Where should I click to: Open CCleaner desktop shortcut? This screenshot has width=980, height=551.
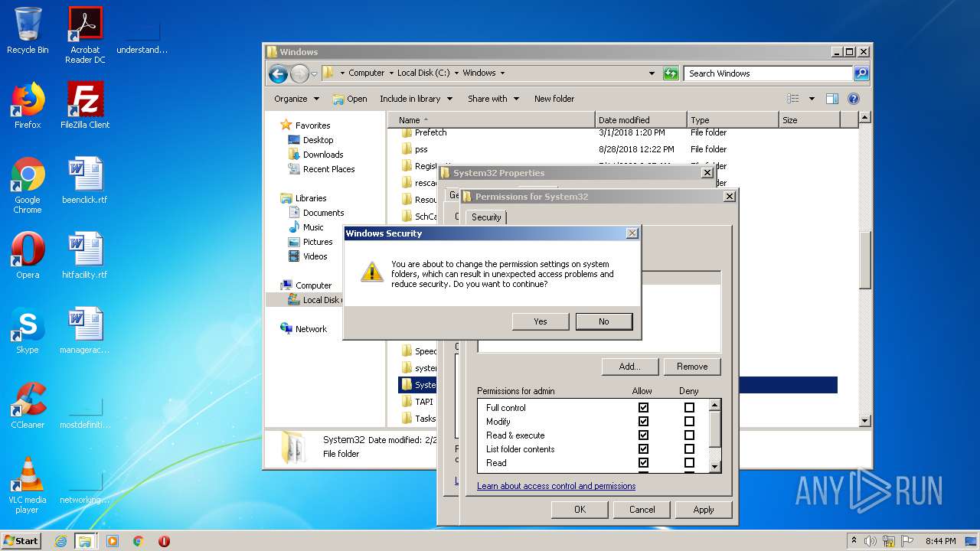coord(28,406)
